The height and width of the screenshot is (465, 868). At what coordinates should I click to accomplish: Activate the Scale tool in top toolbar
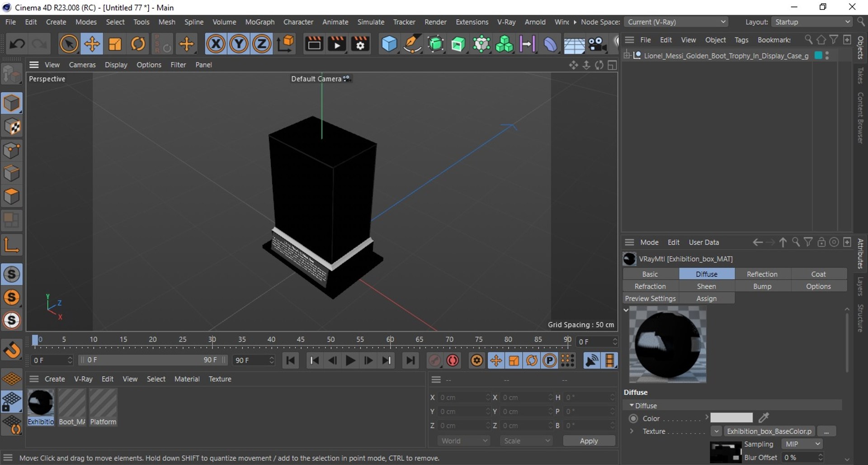pos(115,44)
